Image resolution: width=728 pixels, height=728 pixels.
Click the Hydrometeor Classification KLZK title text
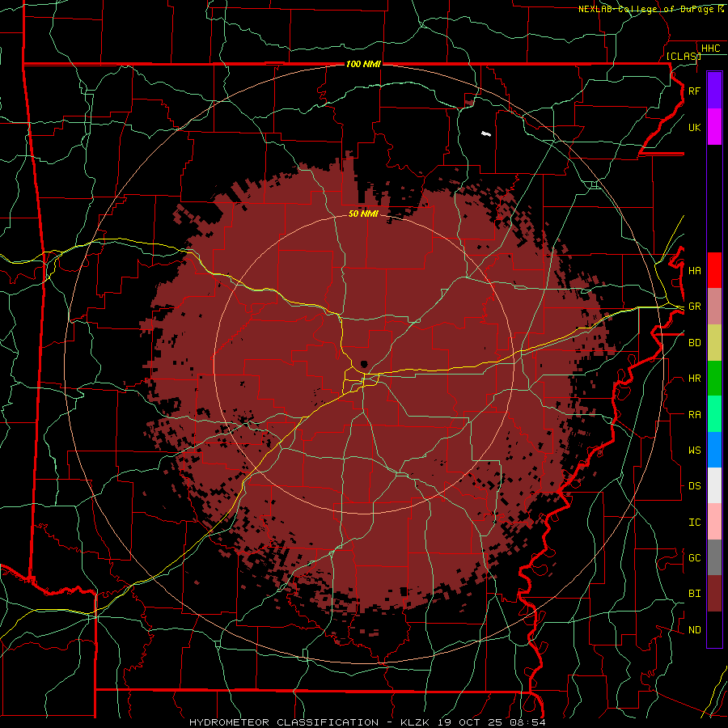click(x=367, y=722)
